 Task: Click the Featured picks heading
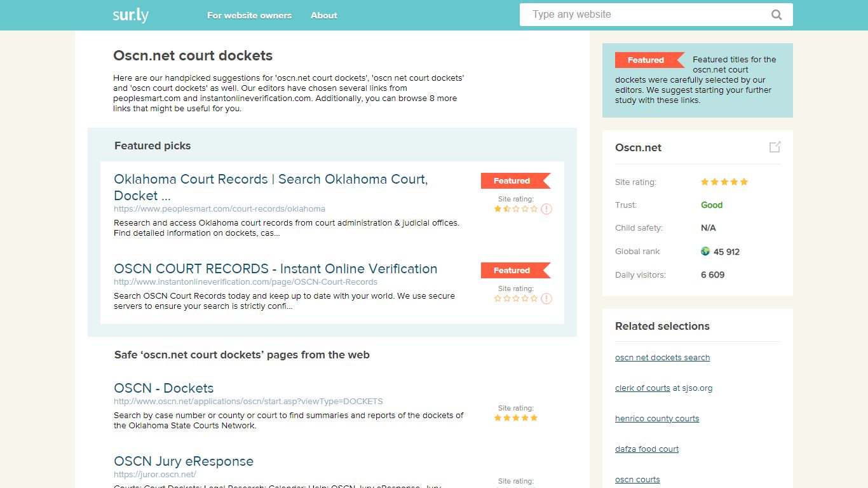(x=153, y=146)
